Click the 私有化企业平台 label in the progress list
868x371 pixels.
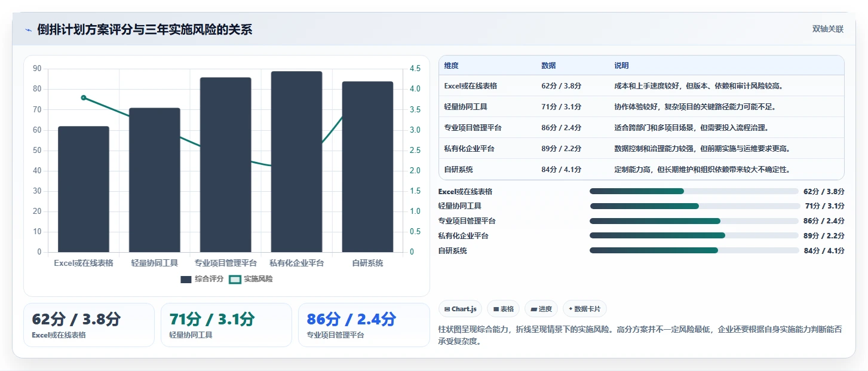pos(464,236)
